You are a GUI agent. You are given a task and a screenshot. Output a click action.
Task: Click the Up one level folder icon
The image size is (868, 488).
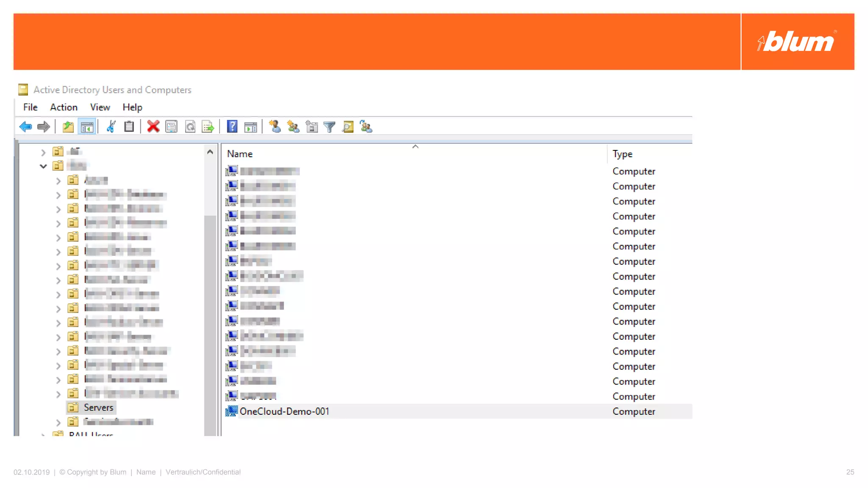pyautogui.click(x=68, y=127)
